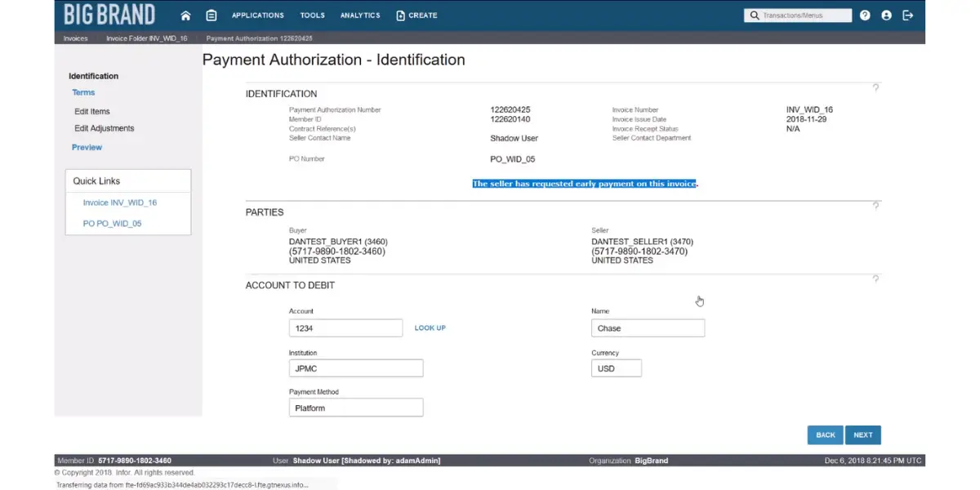Open the Applications menu
The height and width of the screenshot is (490, 980).
258,16
